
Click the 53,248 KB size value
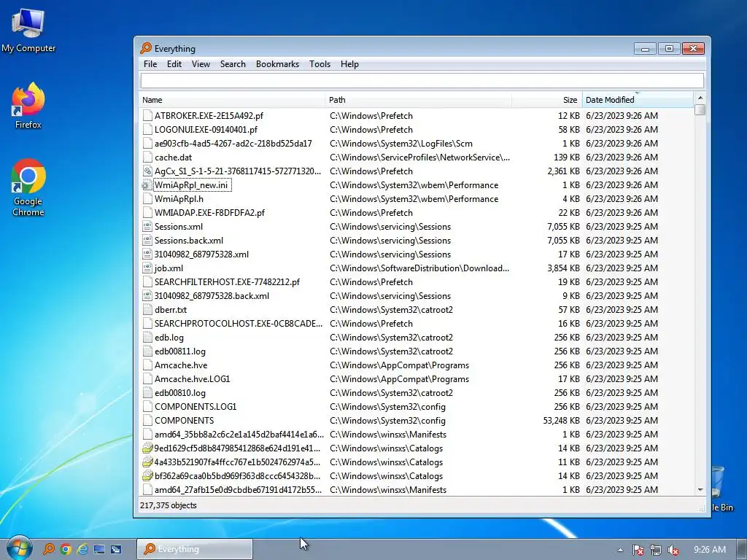coord(561,421)
